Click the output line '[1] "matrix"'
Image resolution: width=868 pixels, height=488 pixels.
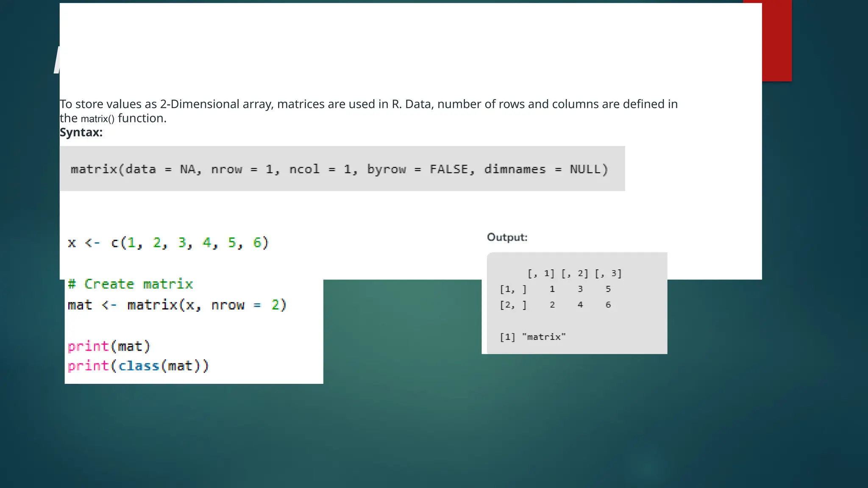pyautogui.click(x=533, y=337)
